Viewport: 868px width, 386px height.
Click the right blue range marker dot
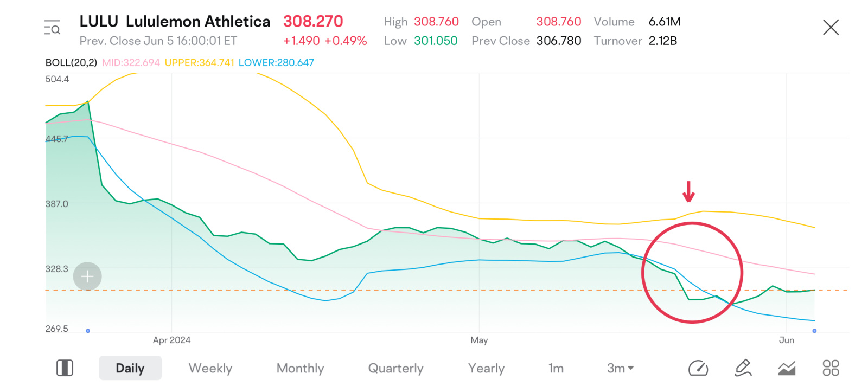(x=814, y=331)
